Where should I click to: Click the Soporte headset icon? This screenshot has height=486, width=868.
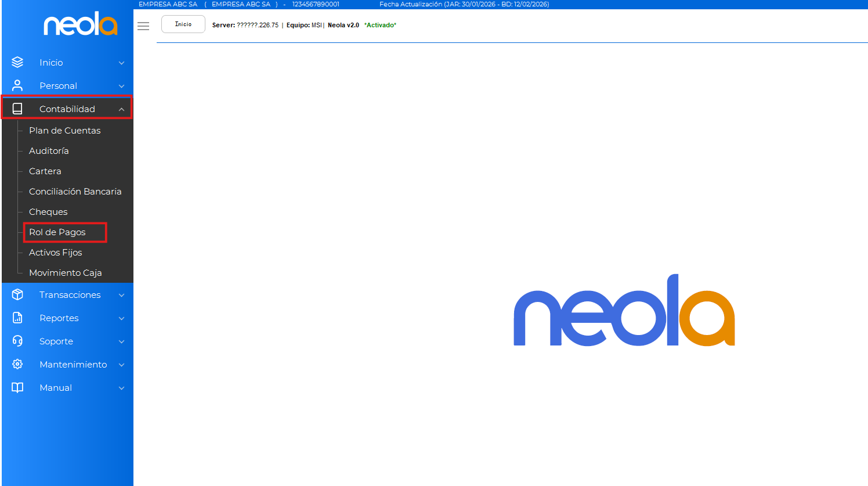click(17, 341)
